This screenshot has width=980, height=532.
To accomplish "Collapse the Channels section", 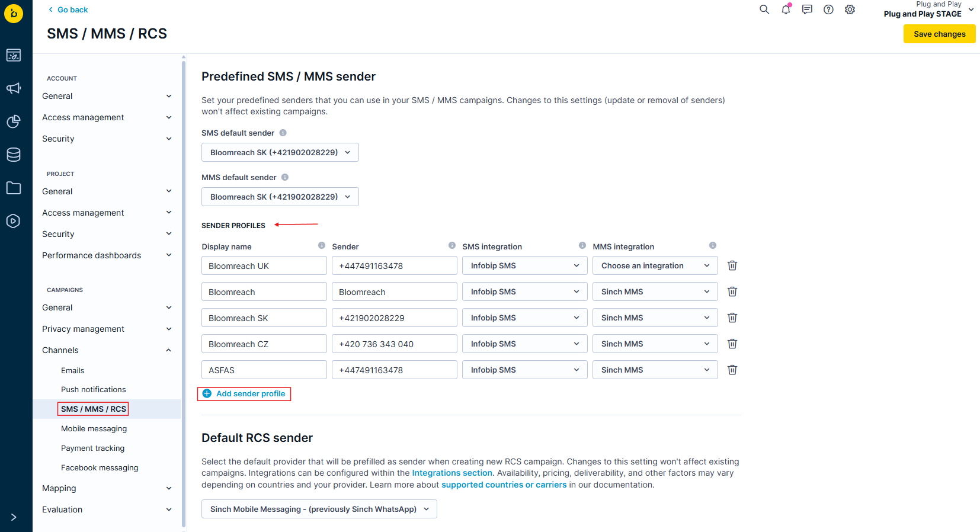I will coord(107,350).
